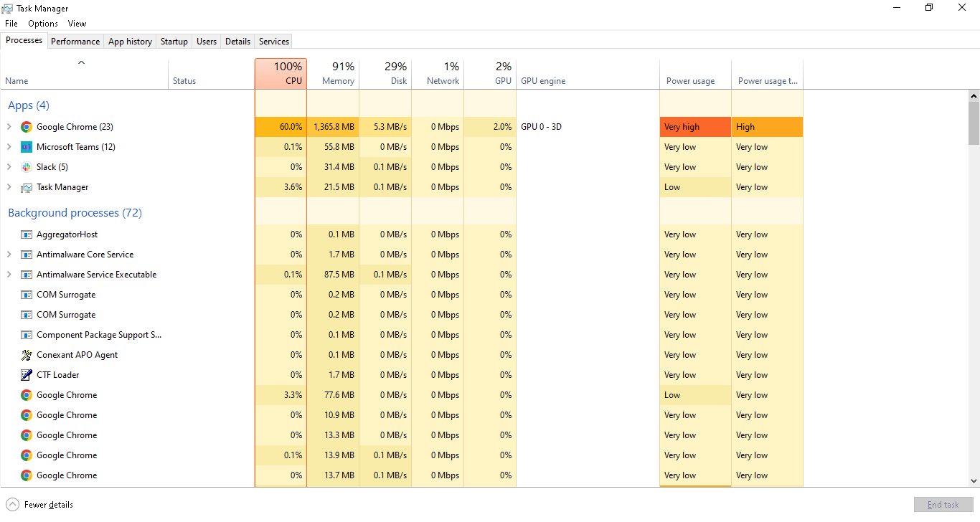Switch to the App history tab

130,42
